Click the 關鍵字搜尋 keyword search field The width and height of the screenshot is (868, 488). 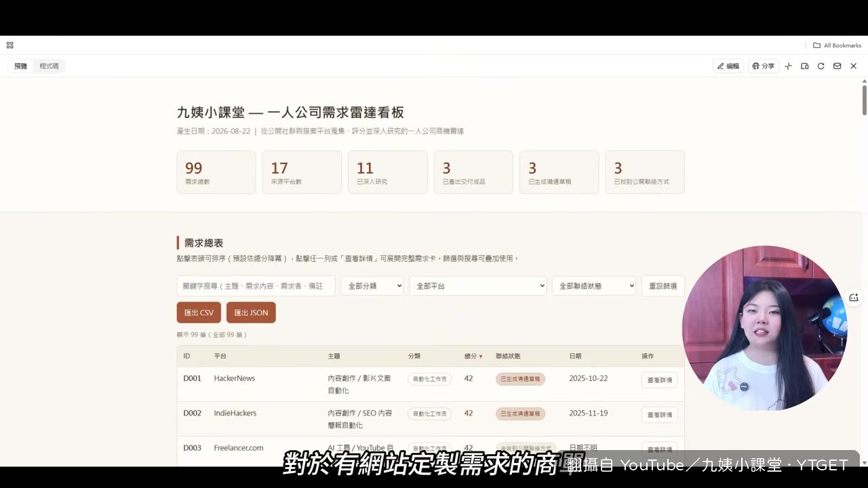click(256, 286)
